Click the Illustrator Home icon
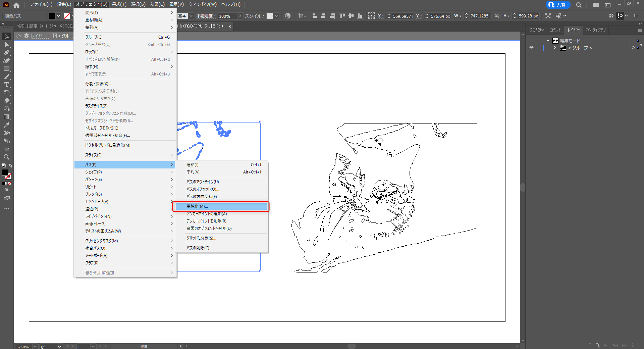Viewport: 644px width, 349px height. (x=16, y=5)
